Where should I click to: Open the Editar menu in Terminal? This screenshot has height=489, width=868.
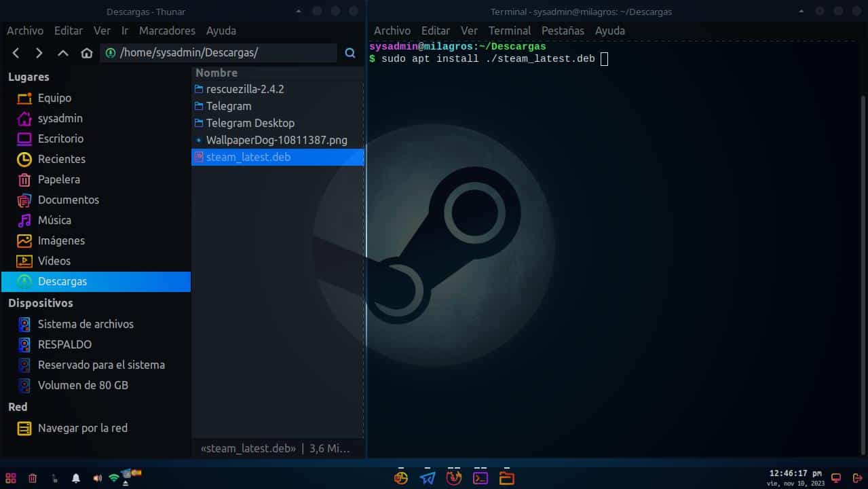[x=435, y=31]
